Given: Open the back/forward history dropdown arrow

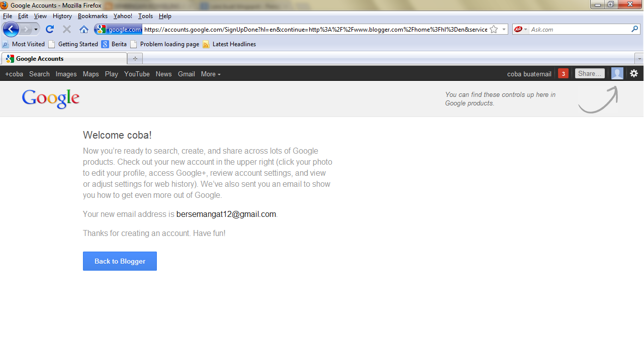Looking at the screenshot, I should pyautogui.click(x=36, y=30).
